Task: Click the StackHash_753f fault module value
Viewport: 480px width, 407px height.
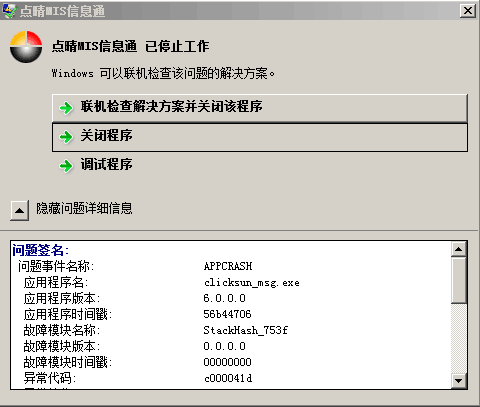Action: pyautogui.click(x=246, y=330)
